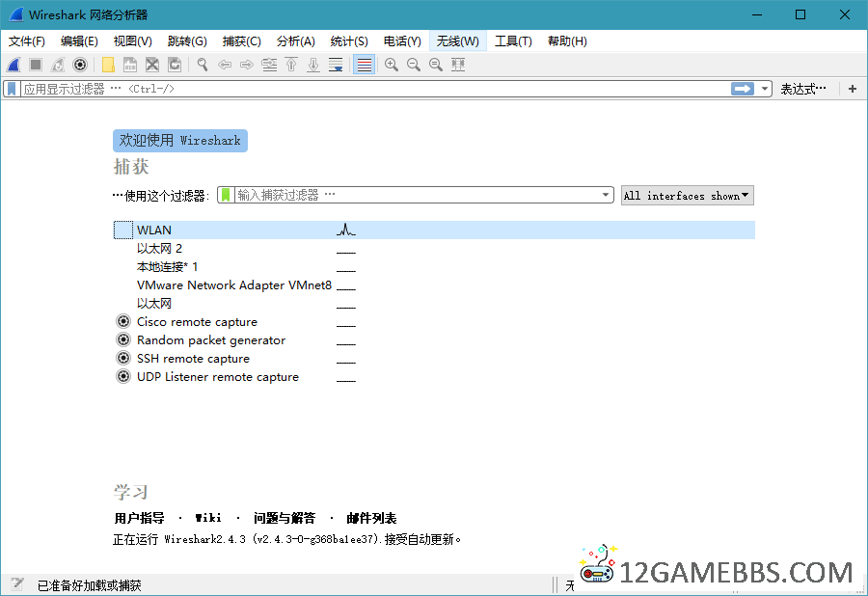Click the 表达式… button
The image size is (868, 596).
803,89
